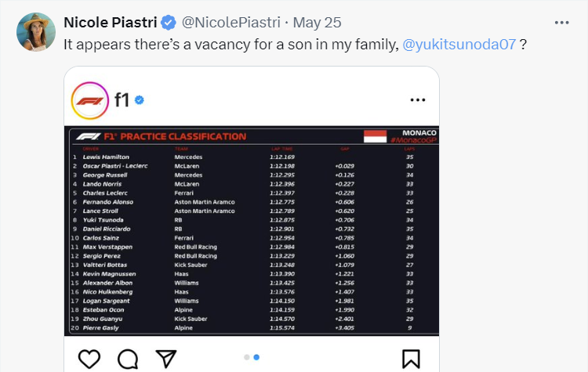588x372 pixels.
Task: Click the f1 account logo avatar
Action: click(88, 100)
